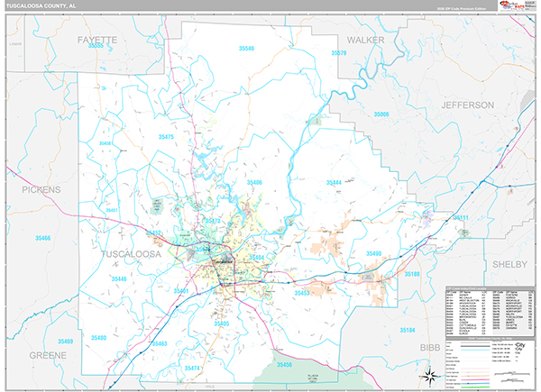
Task: Click the ZIP Code index table
Action: click(x=490, y=312)
